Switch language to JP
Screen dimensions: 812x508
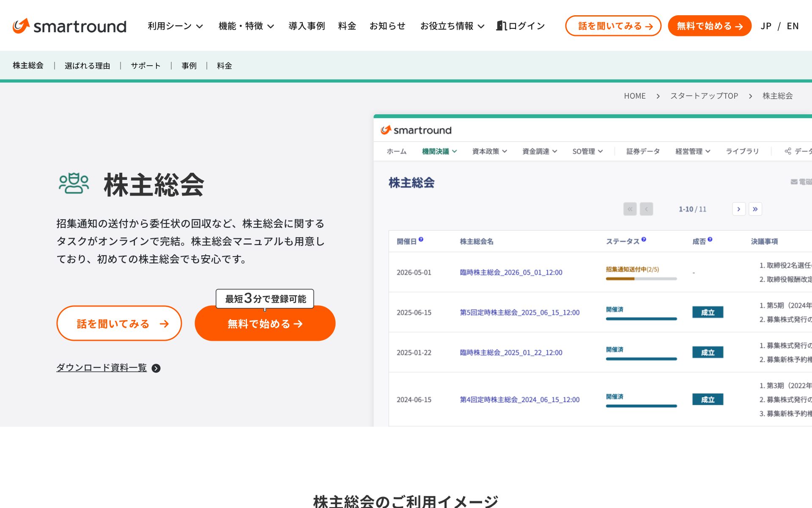click(x=766, y=26)
